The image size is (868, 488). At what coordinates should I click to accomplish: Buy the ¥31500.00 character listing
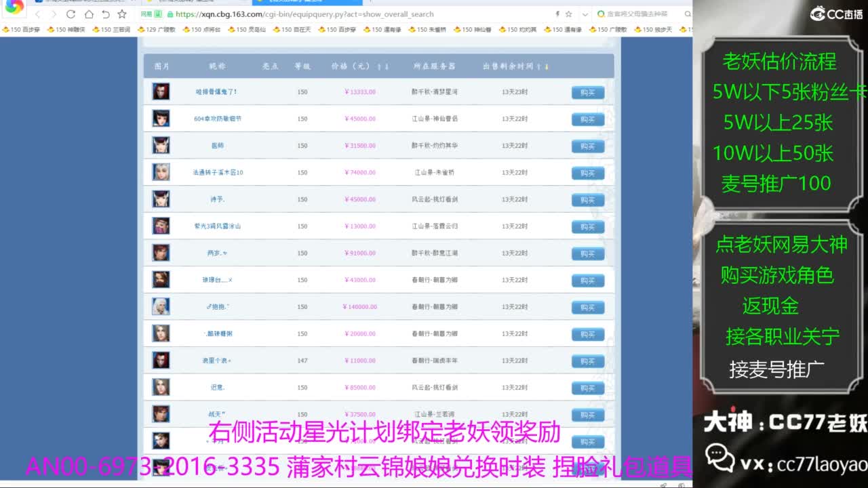[588, 146]
